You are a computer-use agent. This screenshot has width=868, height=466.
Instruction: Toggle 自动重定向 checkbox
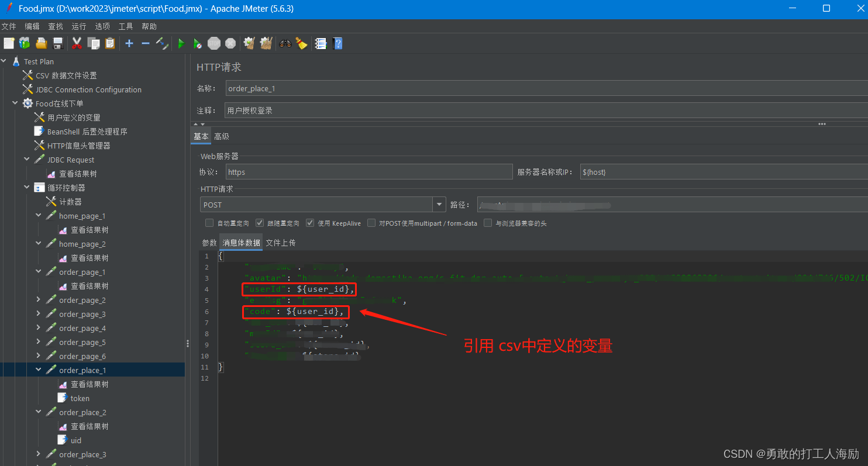tap(209, 223)
